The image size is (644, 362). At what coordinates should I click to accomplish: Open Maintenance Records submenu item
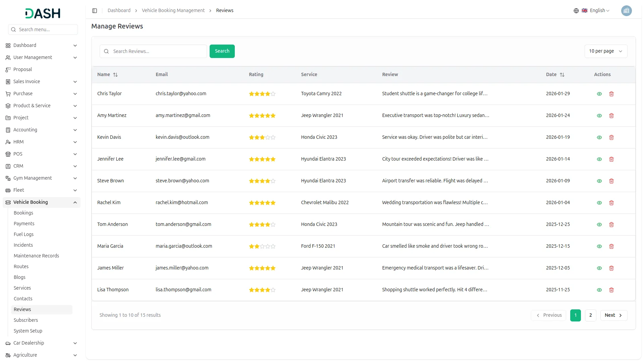pos(36,256)
